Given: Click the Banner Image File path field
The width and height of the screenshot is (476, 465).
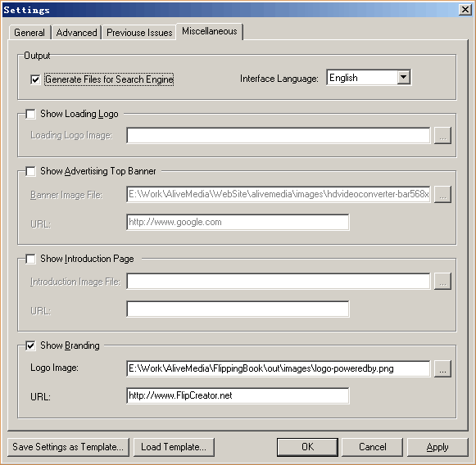Looking at the screenshot, I should (x=278, y=195).
